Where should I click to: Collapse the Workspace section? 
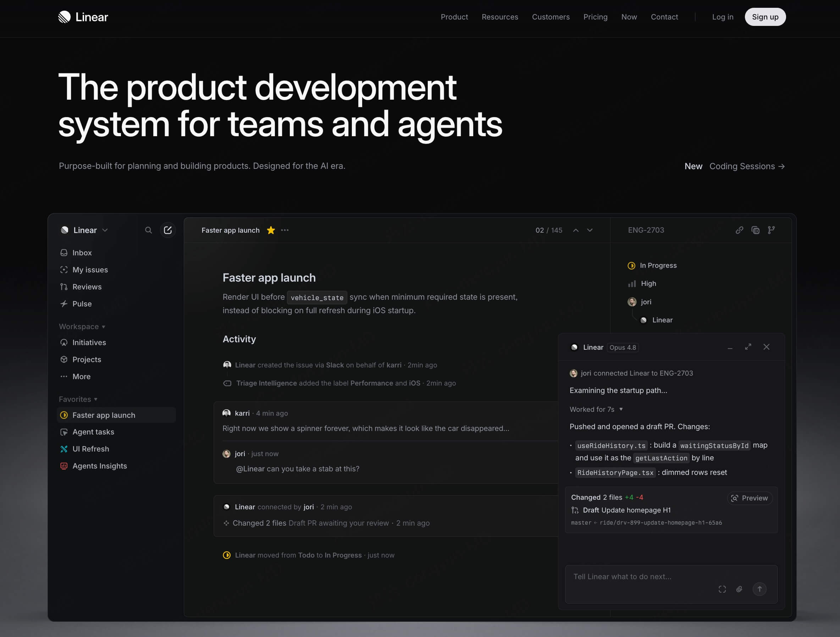82,327
